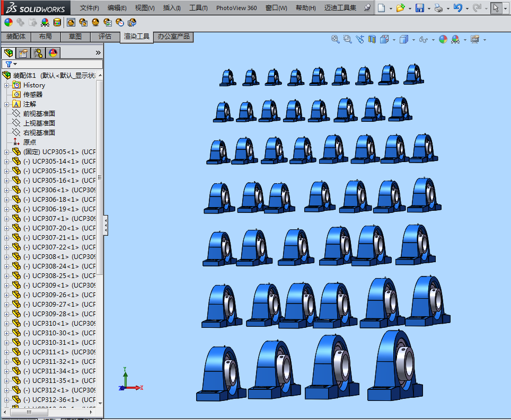
Task: Click the Recall Last Render icon
Action: (132, 22)
